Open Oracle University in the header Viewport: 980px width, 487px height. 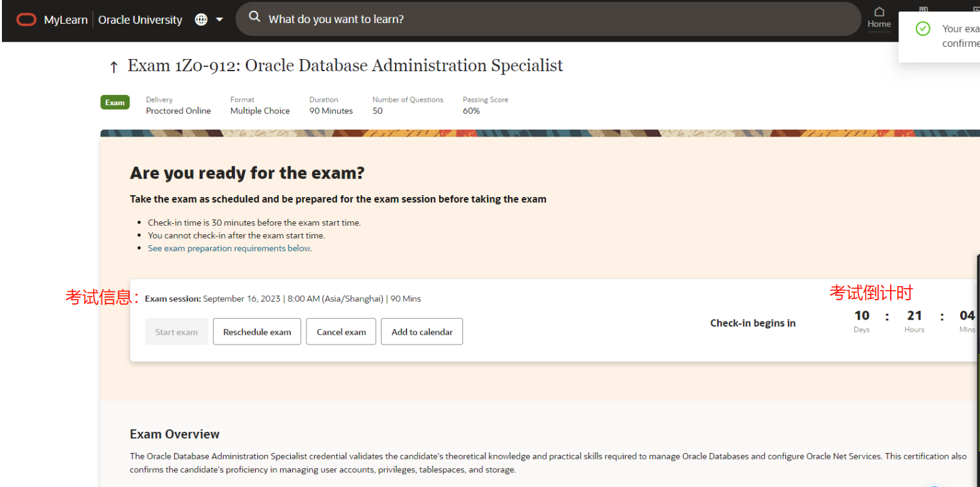pyautogui.click(x=140, y=20)
